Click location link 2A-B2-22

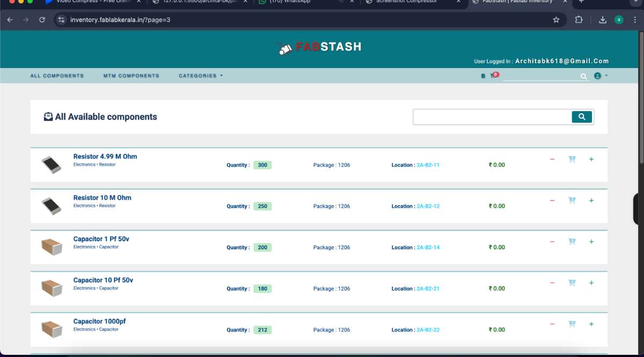(428, 330)
